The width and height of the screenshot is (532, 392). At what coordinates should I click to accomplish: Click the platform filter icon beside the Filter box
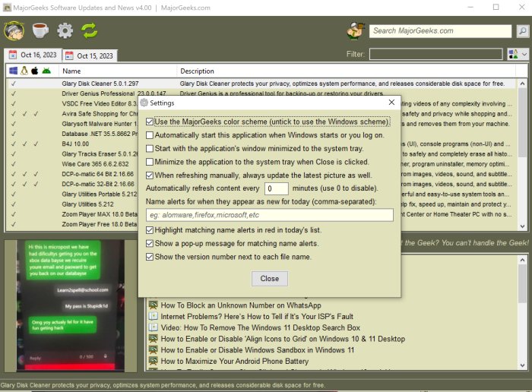(513, 54)
